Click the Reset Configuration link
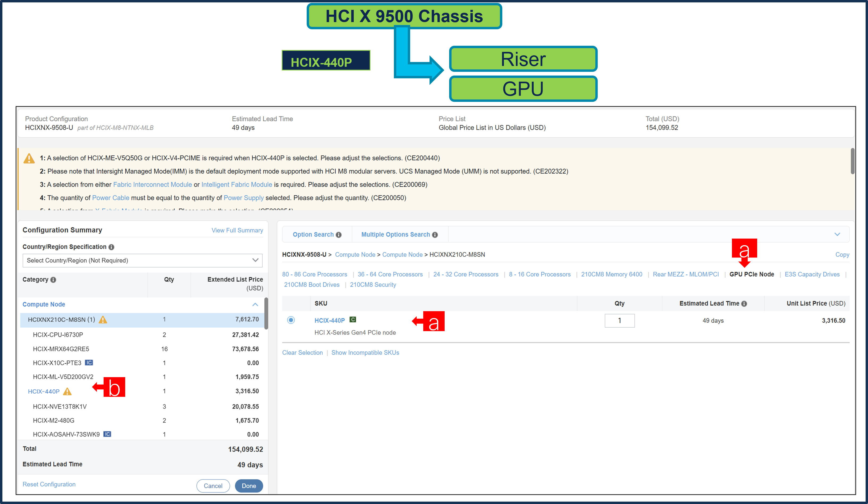 pos(49,484)
